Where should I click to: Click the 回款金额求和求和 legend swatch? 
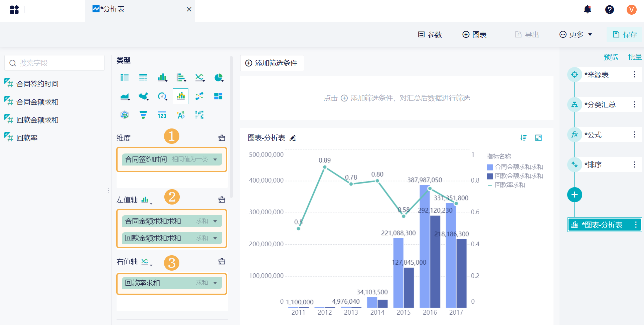point(490,176)
